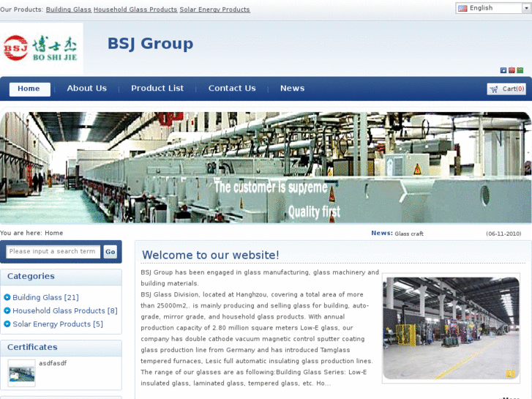532x399 pixels.
Task: Click the Home breadcrumb text
Action: click(54, 233)
